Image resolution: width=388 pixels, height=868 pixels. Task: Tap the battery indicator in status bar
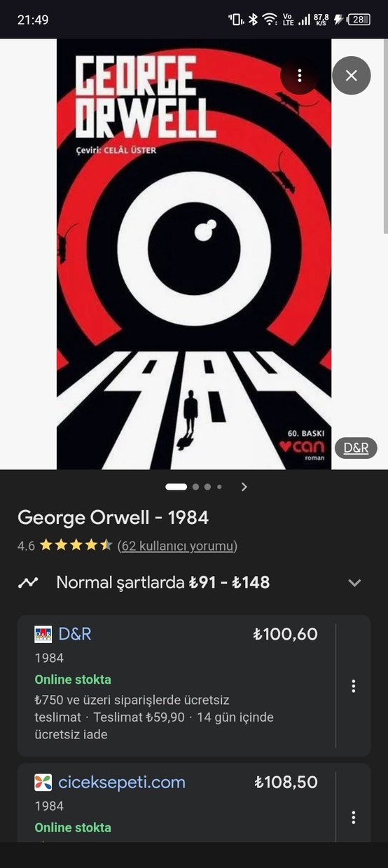[x=359, y=20]
